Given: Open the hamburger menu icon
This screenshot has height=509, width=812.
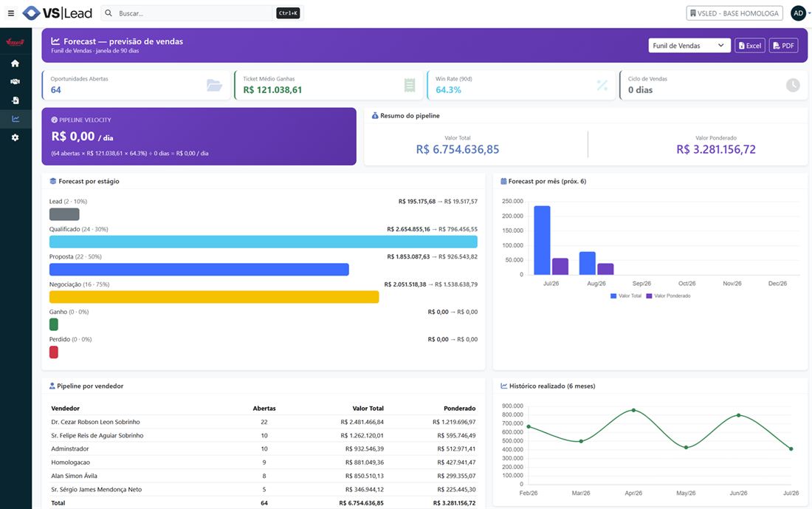Looking at the screenshot, I should pos(11,13).
